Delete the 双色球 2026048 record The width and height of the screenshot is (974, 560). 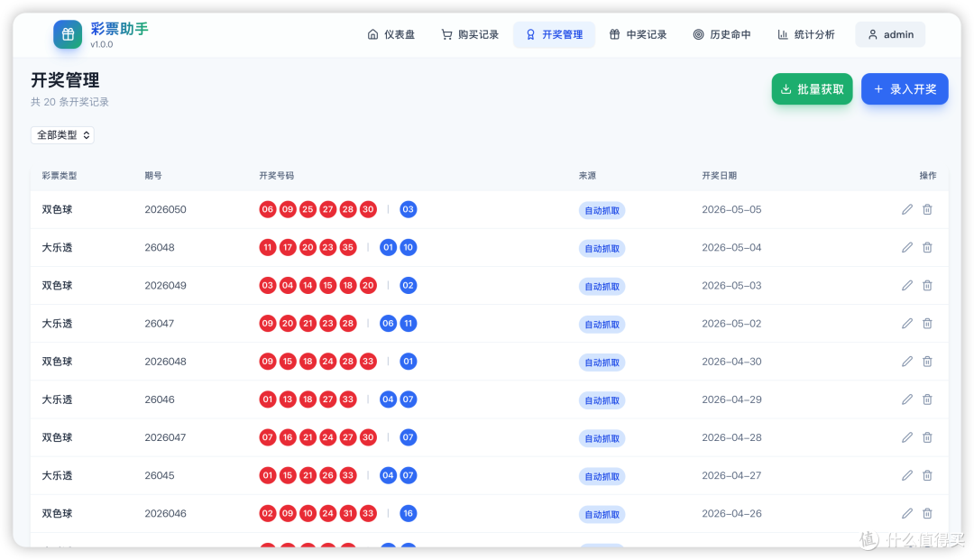927,362
